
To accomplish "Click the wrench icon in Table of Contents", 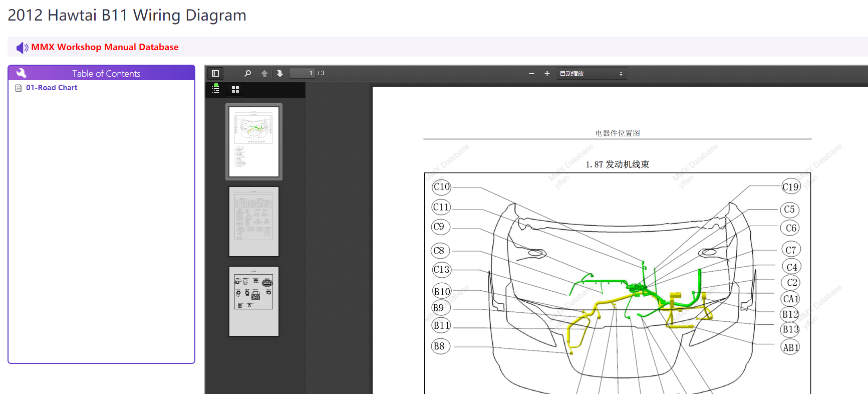I will pyautogui.click(x=21, y=73).
